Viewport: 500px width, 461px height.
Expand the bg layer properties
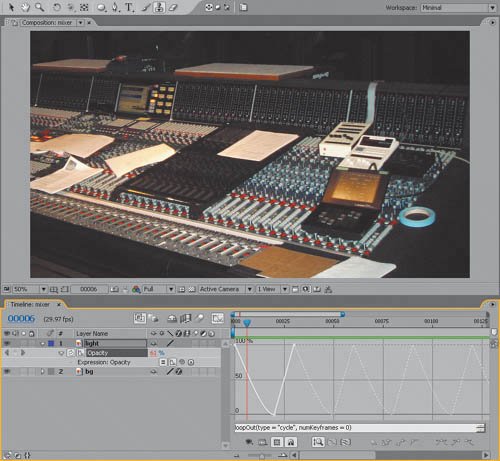(42, 371)
